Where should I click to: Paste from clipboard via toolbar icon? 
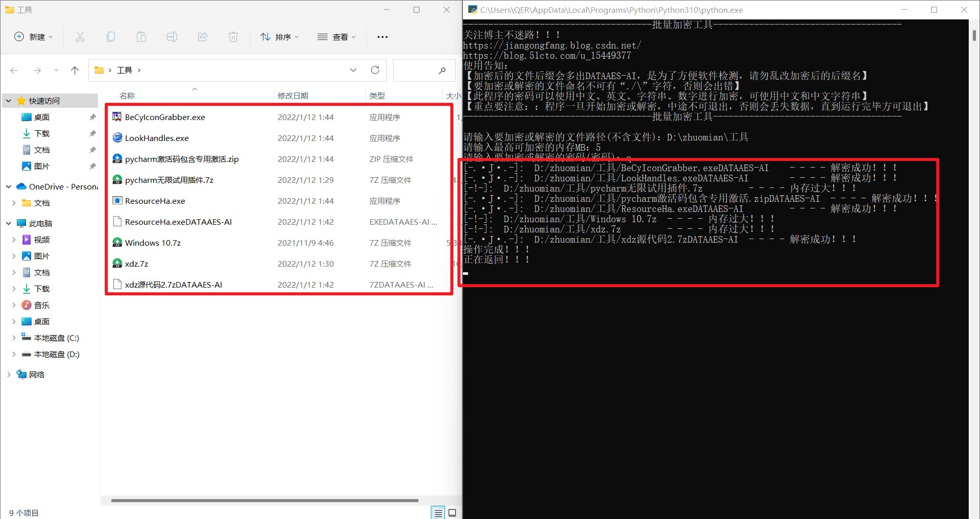coord(141,36)
